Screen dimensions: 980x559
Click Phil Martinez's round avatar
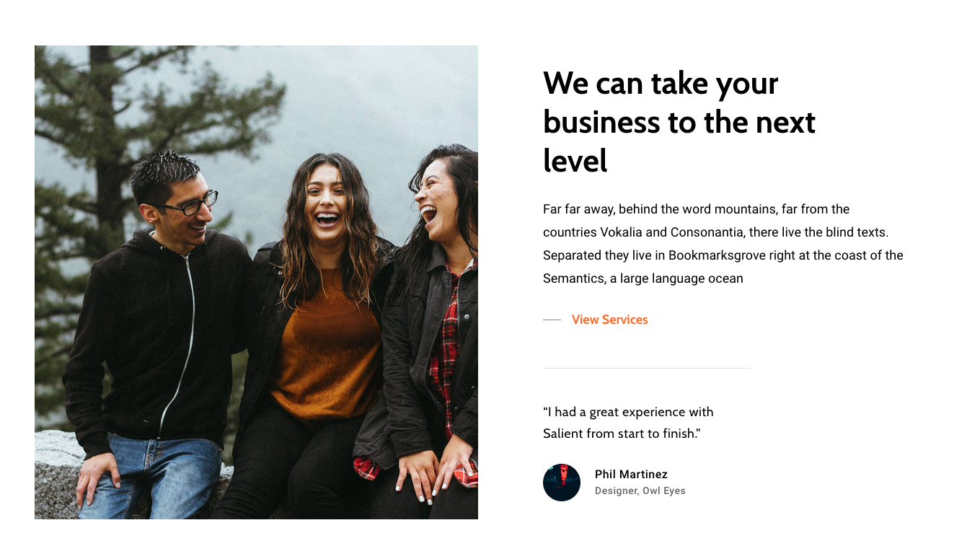point(562,483)
